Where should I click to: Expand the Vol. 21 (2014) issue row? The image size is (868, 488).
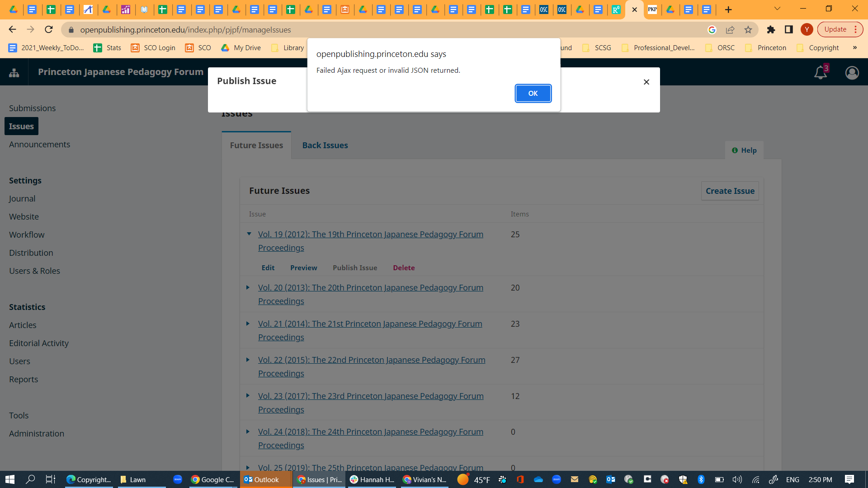(x=248, y=324)
